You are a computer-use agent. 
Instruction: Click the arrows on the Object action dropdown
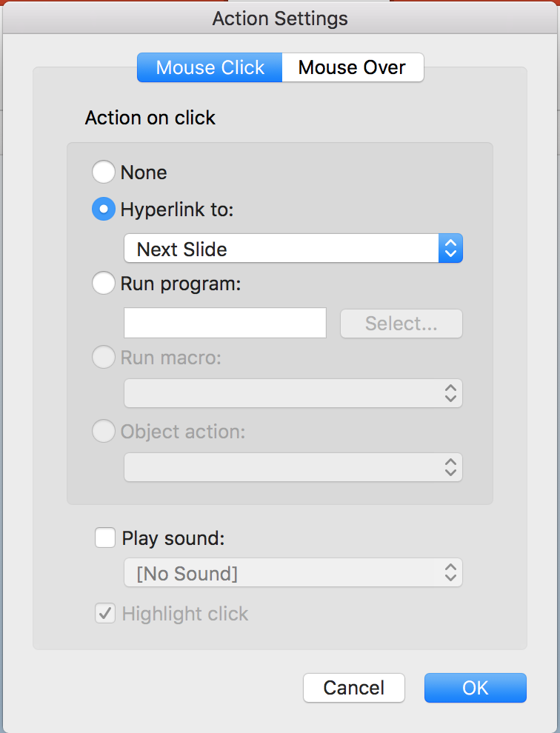tap(450, 467)
